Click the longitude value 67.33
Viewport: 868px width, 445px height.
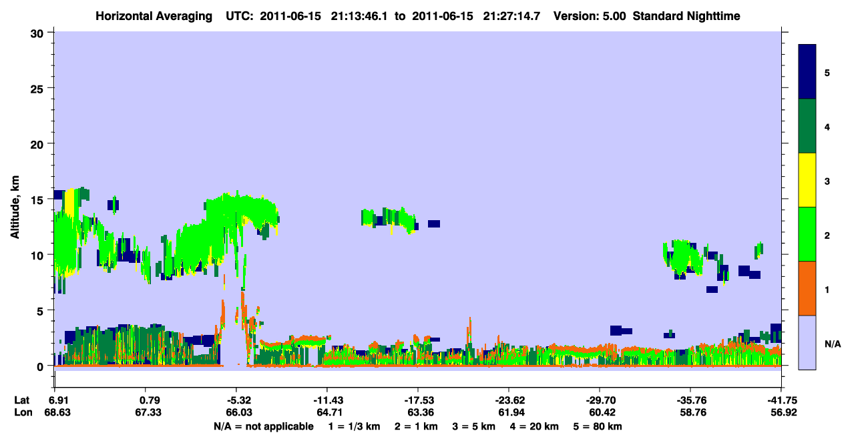[x=150, y=412]
